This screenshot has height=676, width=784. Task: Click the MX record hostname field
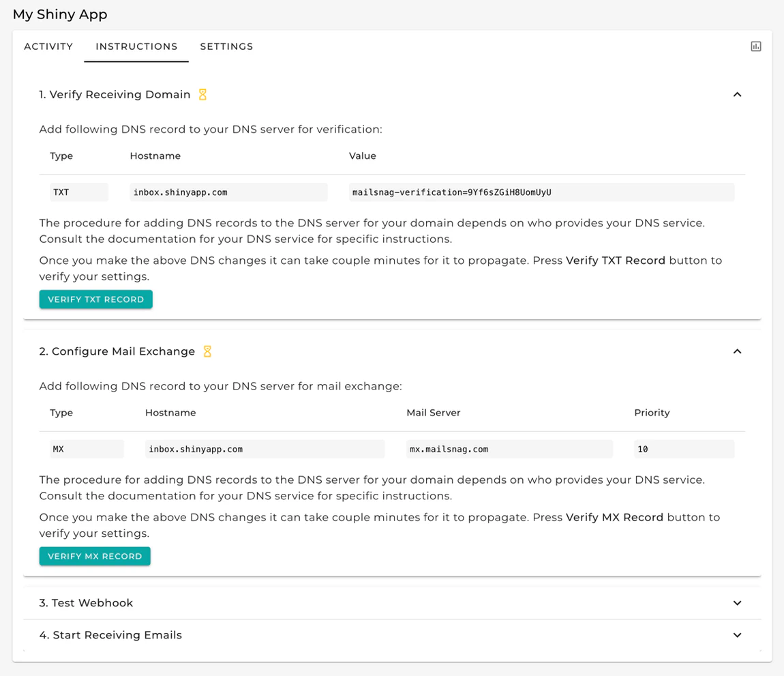[265, 449]
